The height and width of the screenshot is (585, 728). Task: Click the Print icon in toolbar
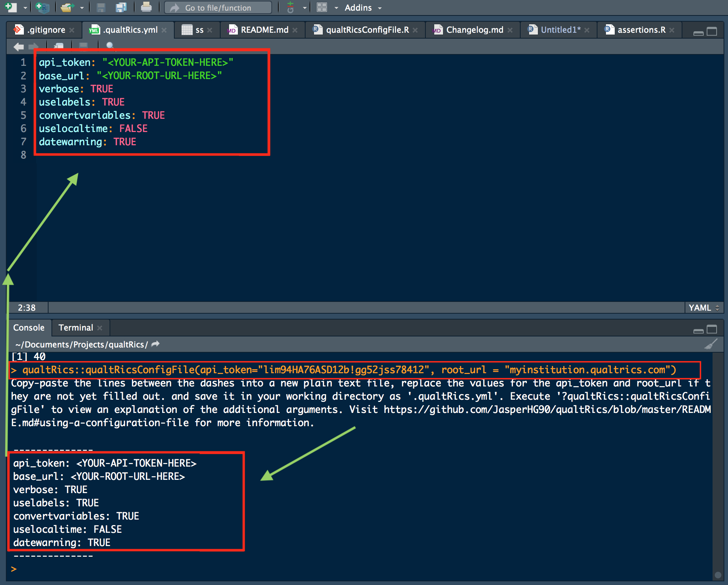point(146,7)
